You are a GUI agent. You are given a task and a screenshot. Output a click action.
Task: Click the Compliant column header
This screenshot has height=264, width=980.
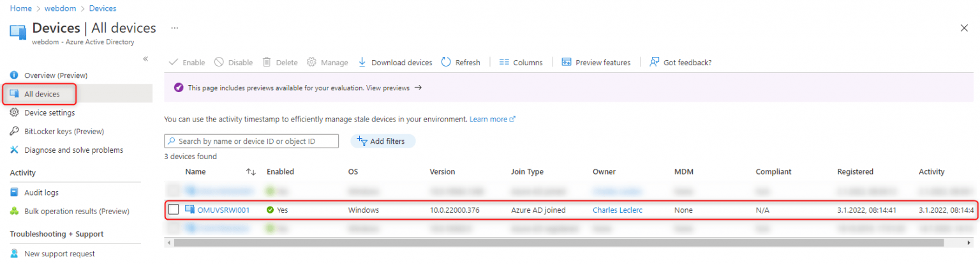click(x=773, y=172)
